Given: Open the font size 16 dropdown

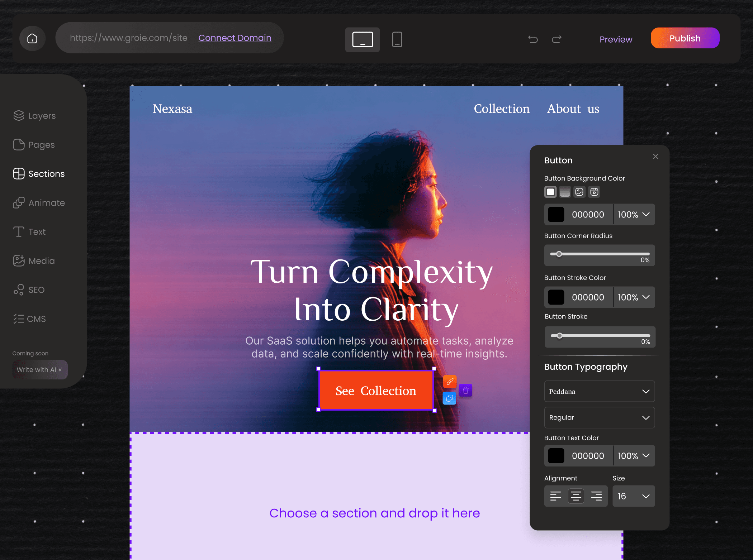Looking at the screenshot, I should (x=633, y=496).
